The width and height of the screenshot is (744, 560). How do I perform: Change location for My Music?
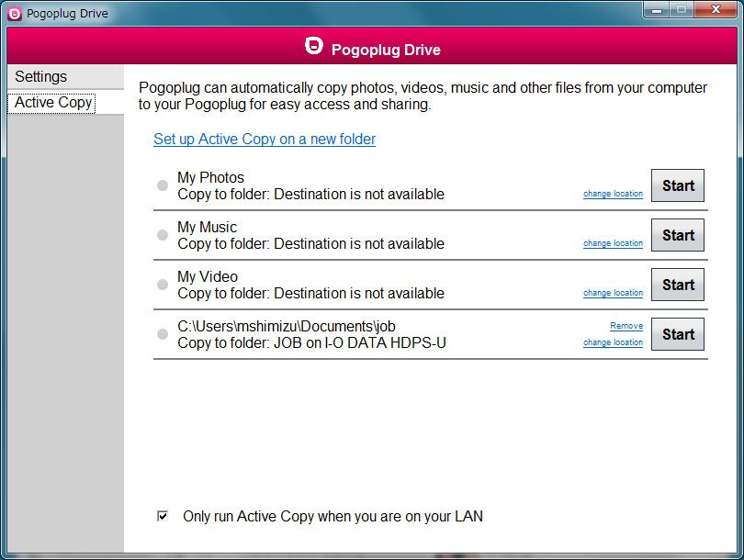[x=613, y=243]
